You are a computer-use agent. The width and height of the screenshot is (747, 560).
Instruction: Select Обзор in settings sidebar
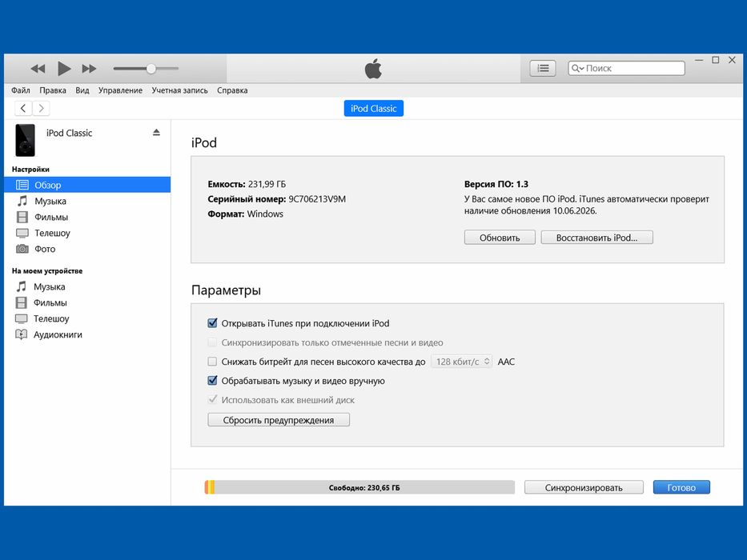pos(87,185)
